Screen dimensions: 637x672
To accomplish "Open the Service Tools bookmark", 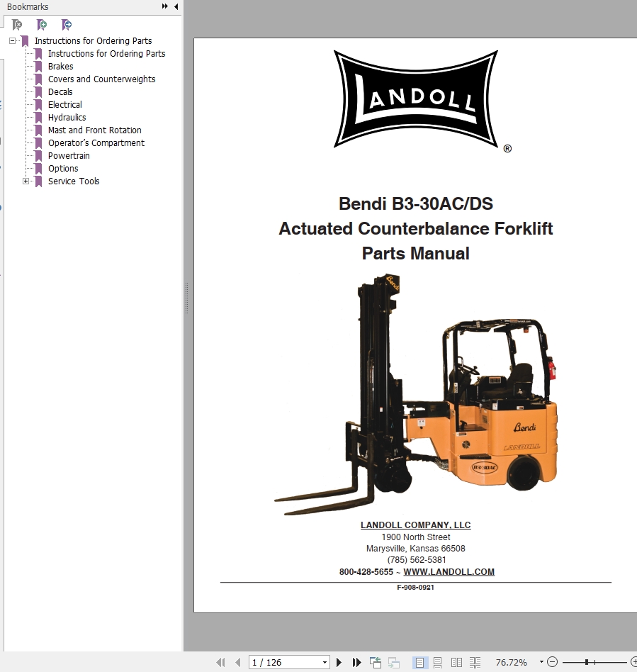I will [x=73, y=181].
